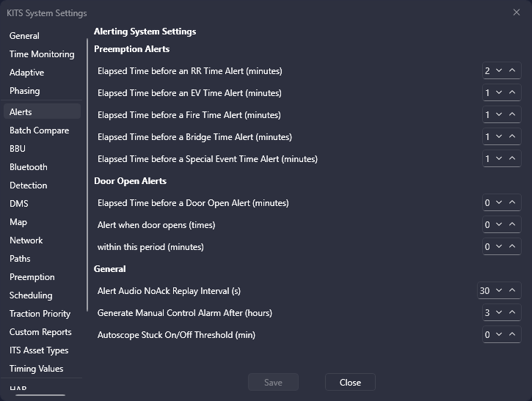Click the Close button at bottom
This screenshot has height=401, width=532.
(x=350, y=383)
